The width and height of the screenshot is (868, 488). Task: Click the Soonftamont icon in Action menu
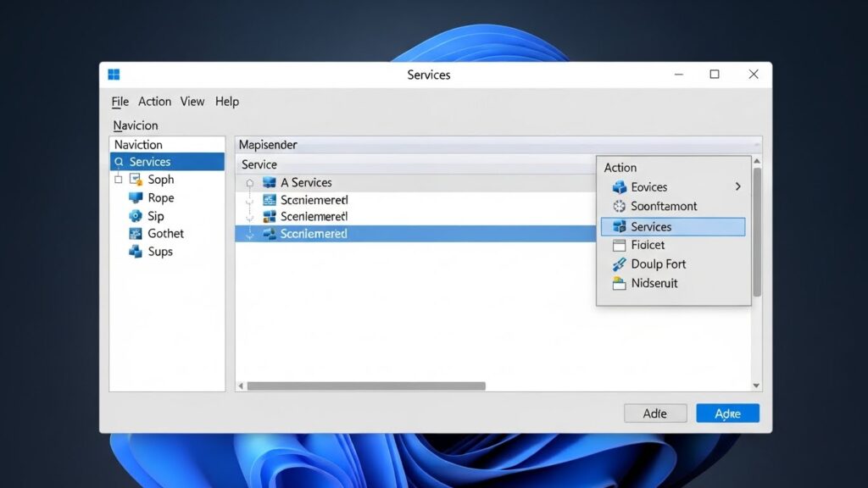coord(618,206)
